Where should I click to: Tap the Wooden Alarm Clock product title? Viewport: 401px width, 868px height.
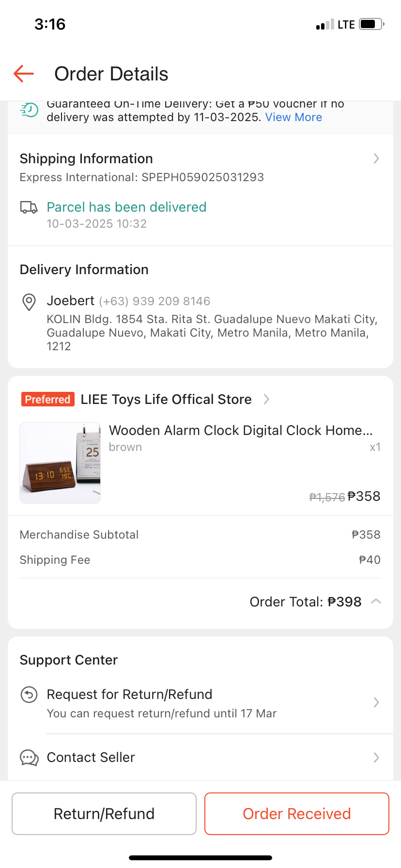click(x=241, y=430)
